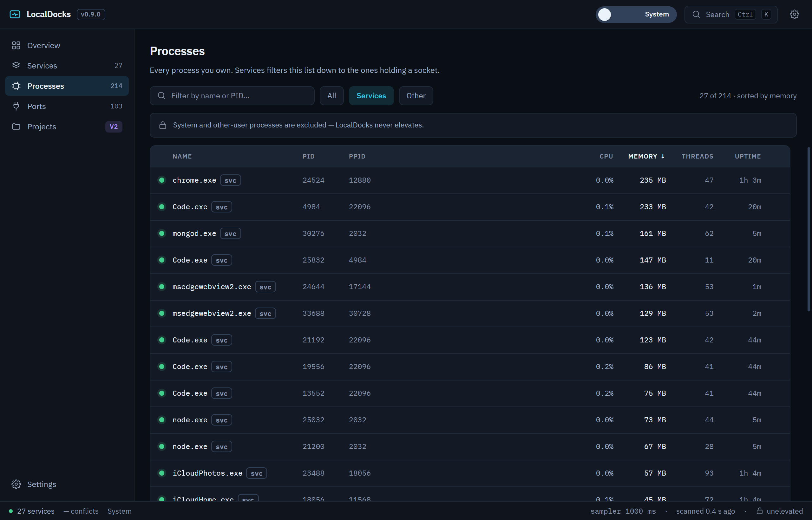The height and width of the screenshot is (520, 812).
Task: Sort by the Memory column header
Action: [x=646, y=156]
